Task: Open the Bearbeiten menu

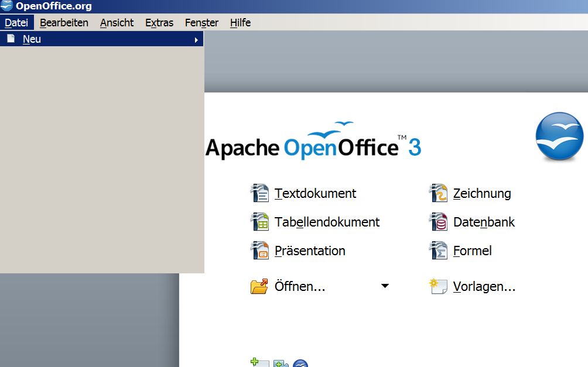Action: (64, 23)
